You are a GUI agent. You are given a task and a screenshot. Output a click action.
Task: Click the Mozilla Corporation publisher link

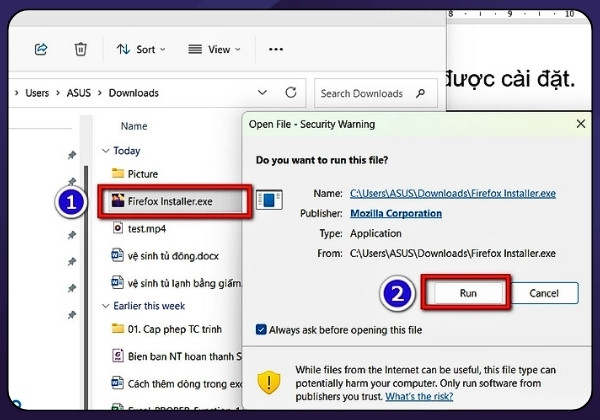pyautogui.click(x=396, y=213)
